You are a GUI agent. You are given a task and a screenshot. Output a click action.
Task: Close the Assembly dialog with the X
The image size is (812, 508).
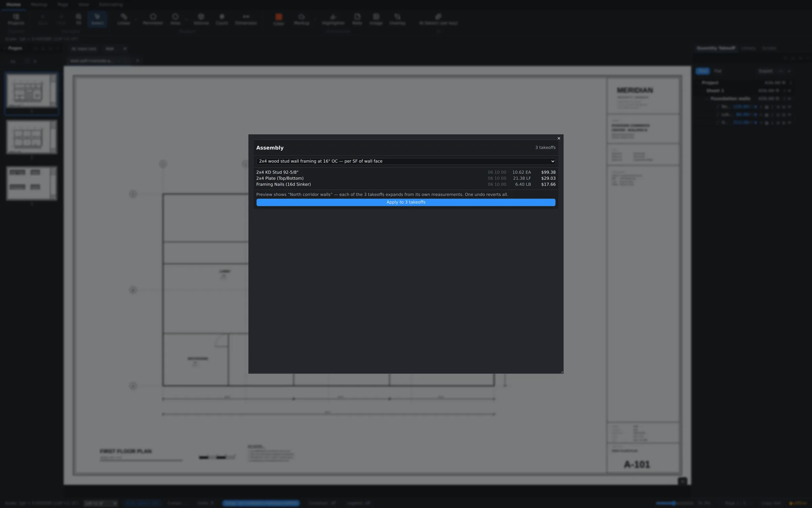[559, 138]
